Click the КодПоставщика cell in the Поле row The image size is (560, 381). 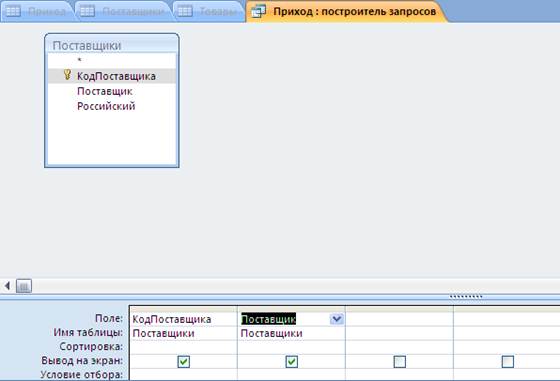pyautogui.click(x=183, y=319)
